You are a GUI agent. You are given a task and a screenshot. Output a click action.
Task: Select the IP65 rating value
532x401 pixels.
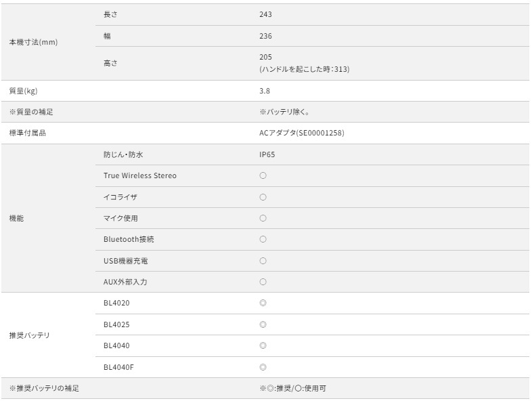point(267,154)
